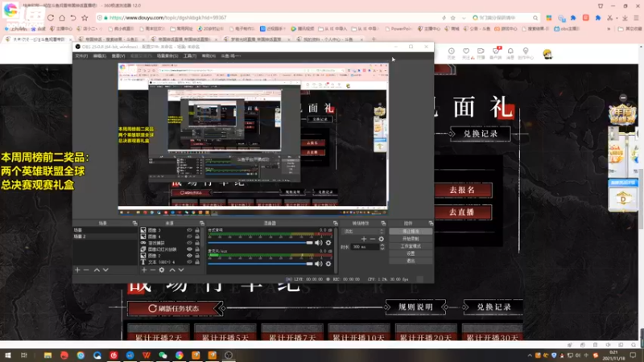The width and height of the screenshot is (644, 362).
Task: Move the selected source down
Action: click(181, 270)
